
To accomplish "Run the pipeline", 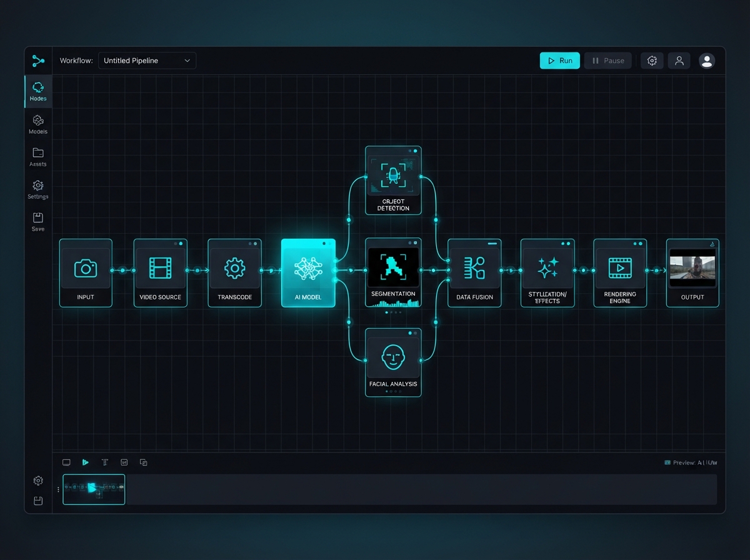I will point(560,61).
